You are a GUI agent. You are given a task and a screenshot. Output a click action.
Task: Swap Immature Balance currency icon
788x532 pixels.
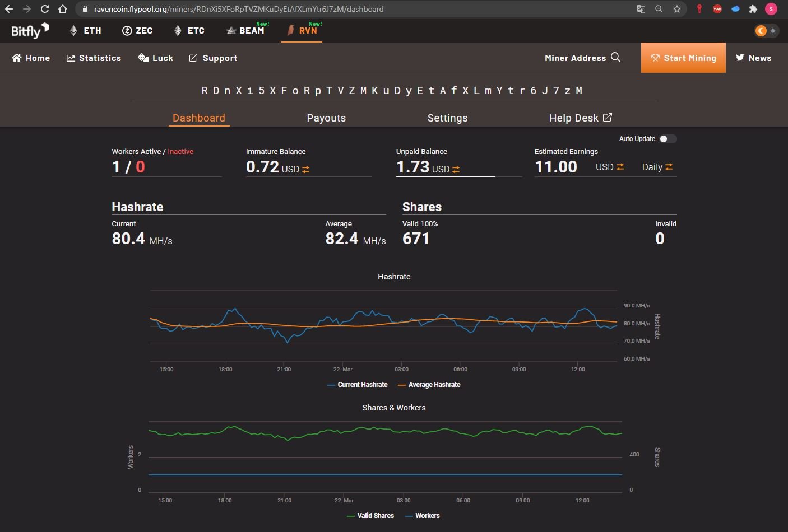click(305, 169)
